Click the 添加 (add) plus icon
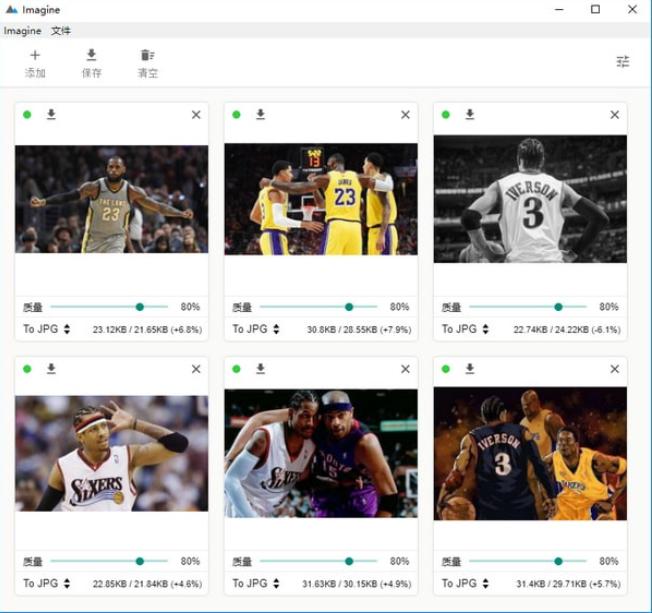This screenshot has height=613, width=652. click(x=35, y=56)
